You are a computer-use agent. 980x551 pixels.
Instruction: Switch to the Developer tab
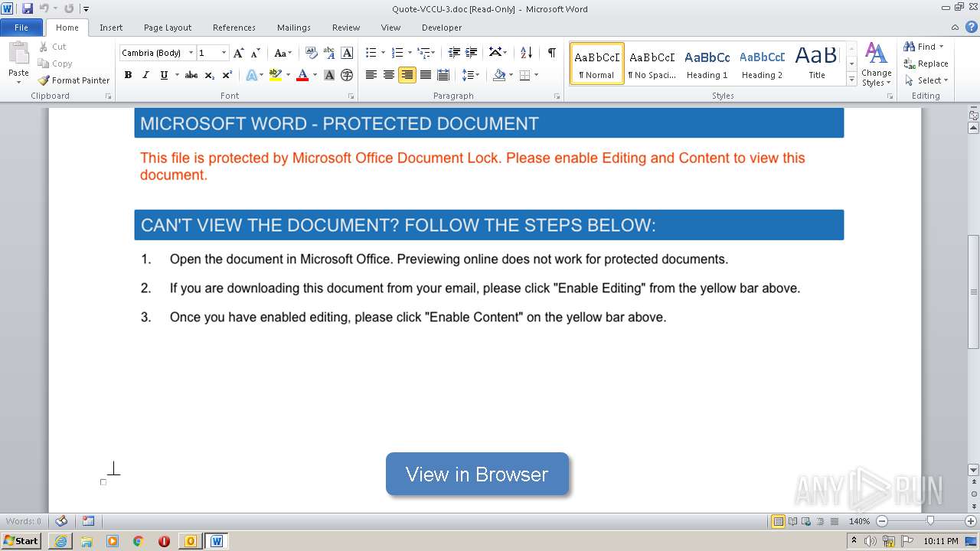point(442,27)
